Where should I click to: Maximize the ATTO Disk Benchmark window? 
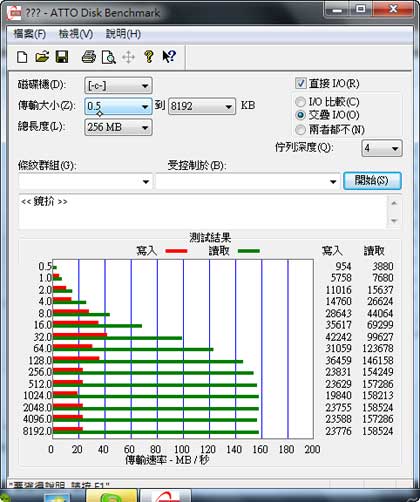361,9
